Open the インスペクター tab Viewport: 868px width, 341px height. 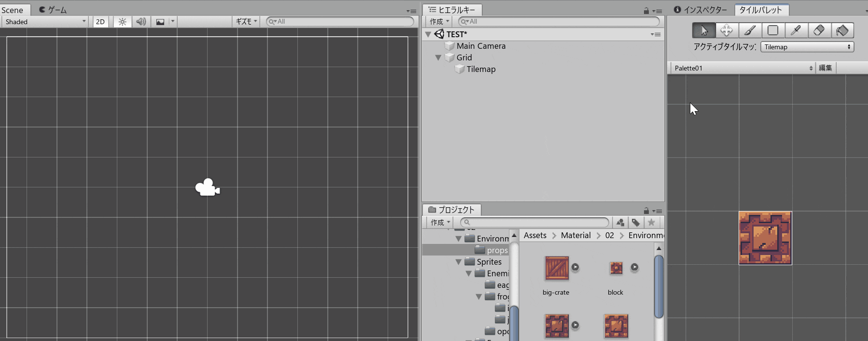700,10
